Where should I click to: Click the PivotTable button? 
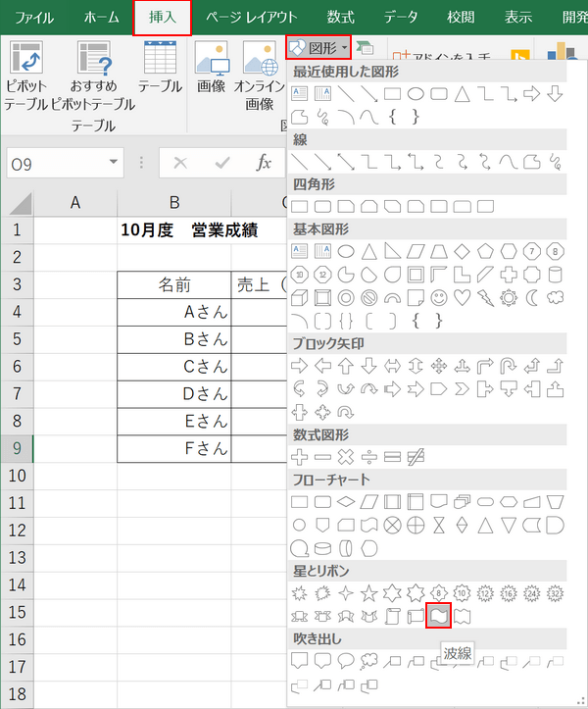coord(26,76)
